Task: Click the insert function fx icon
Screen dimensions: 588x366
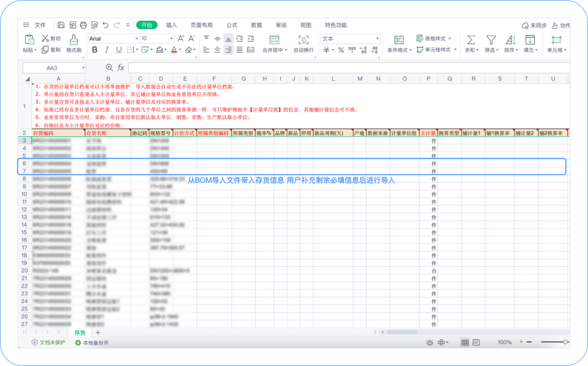Action: point(121,68)
